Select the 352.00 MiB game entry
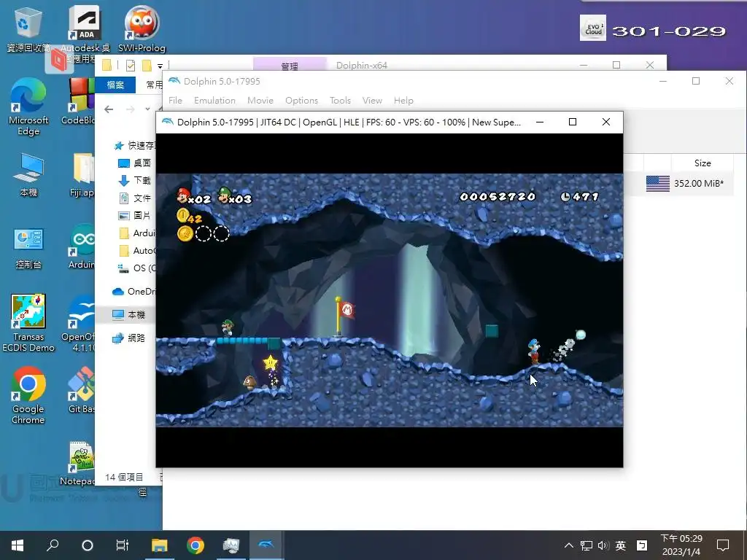The image size is (747, 560). [x=698, y=183]
